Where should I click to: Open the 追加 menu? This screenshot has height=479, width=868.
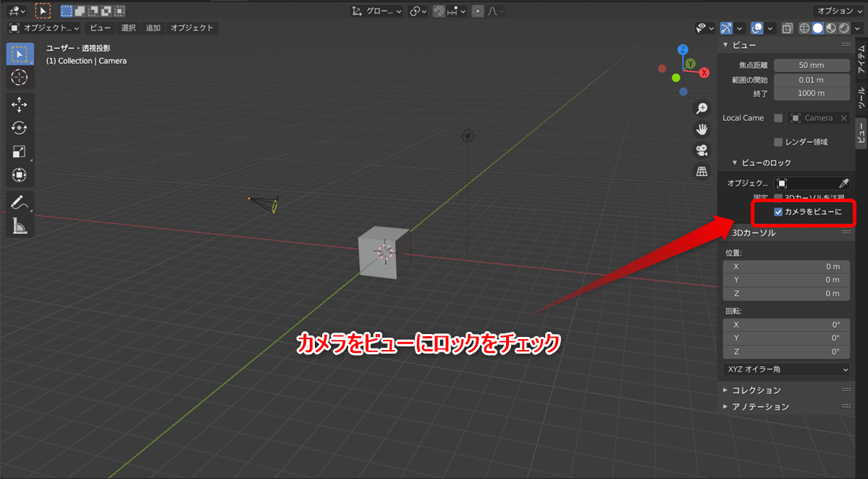pyautogui.click(x=153, y=28)
